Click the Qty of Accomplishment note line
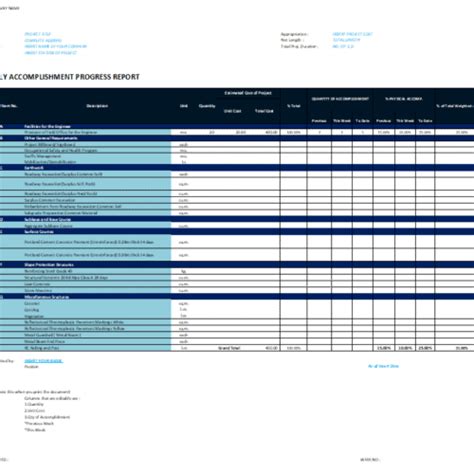The width and height of the screenshot is (474, 474). pyautogui.click(x=47, y=417)
